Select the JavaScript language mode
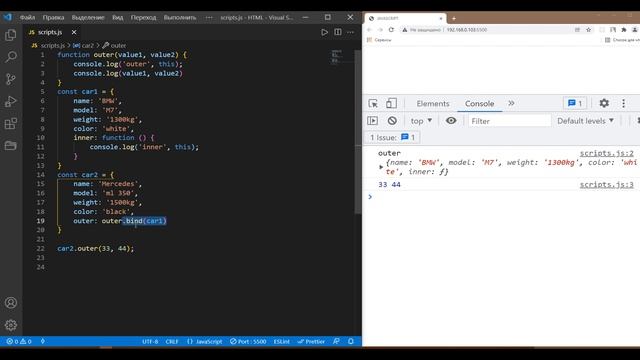Screen dimensions: 640x360 click(x=204, y=341)
